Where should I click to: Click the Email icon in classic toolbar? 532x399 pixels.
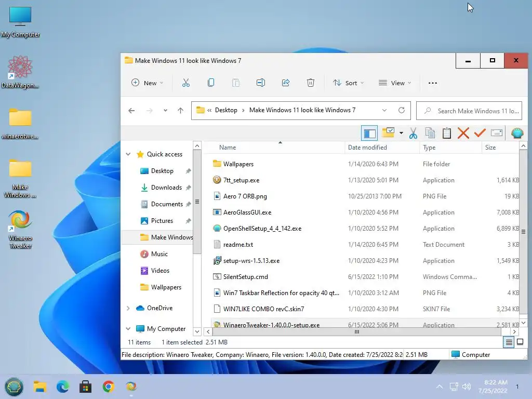tap(496, 132)
